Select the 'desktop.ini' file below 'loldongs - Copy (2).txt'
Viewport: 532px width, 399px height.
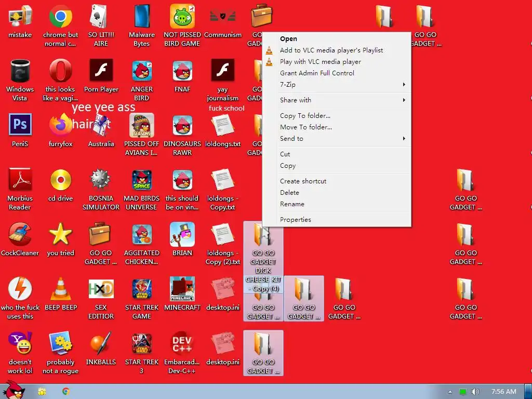tap(223, 294)
